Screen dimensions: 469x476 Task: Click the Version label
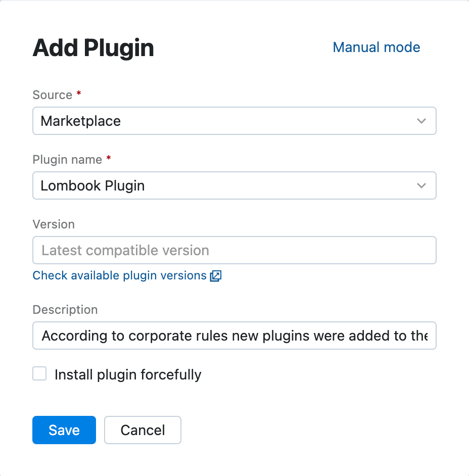[x=53, y=224]
